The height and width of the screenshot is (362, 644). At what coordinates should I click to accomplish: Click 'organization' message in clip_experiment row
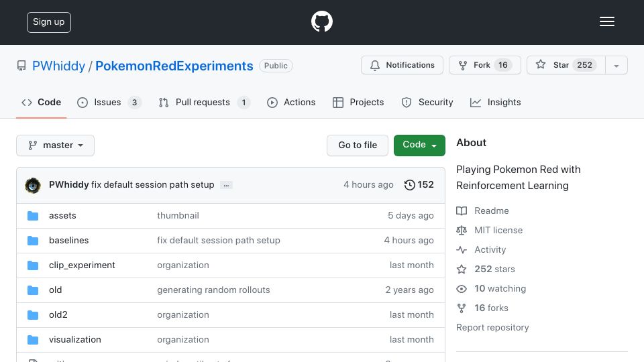coord(182,265)
